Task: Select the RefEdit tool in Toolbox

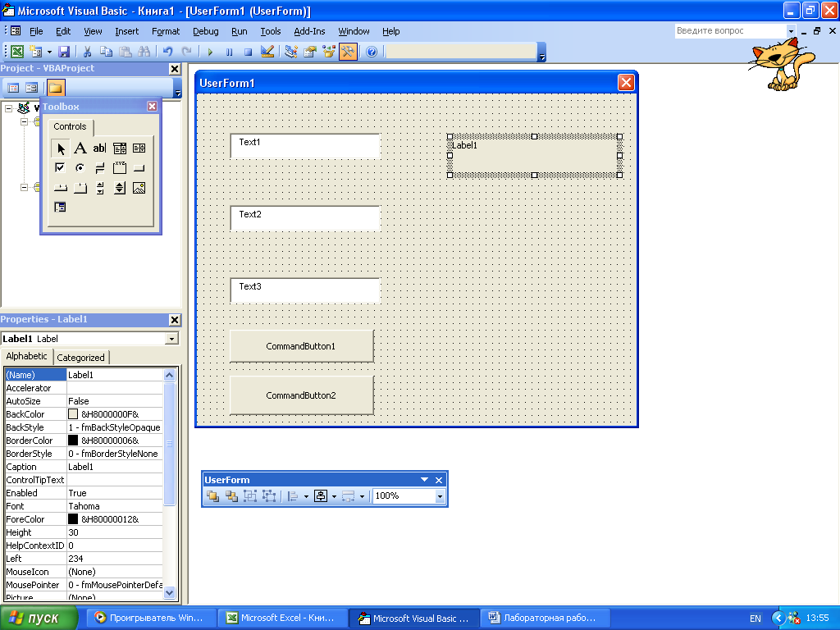Action: 60,208
